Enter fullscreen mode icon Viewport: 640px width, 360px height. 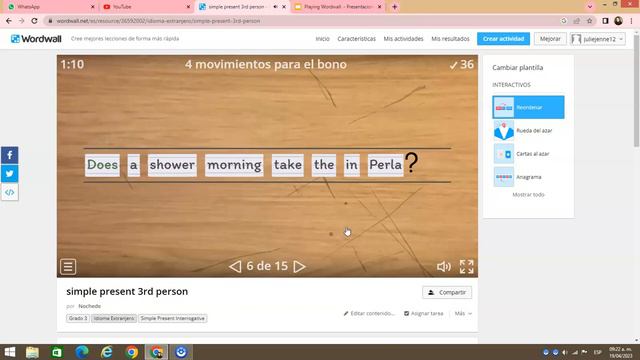tap(467, 267)
